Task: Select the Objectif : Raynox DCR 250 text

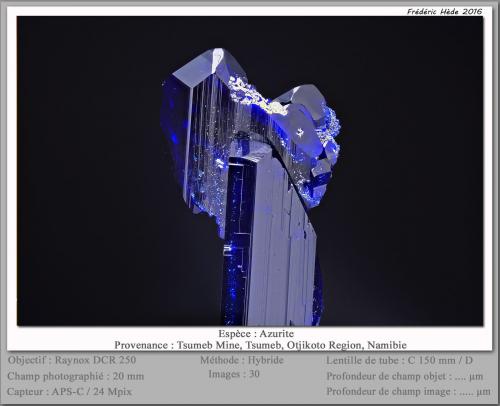Action: point(72,360)
